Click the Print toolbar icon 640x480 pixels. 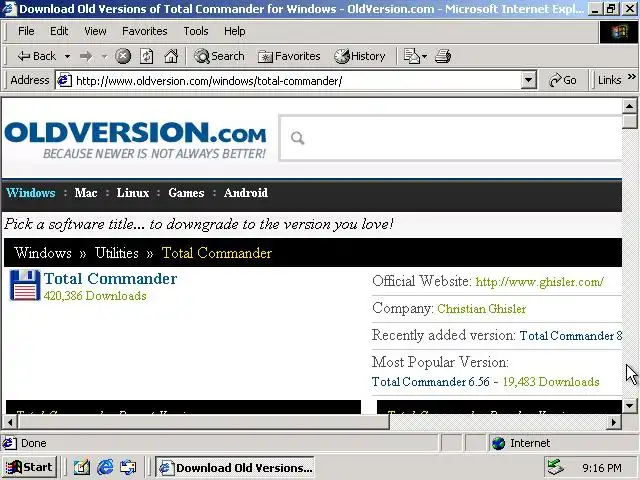coord(443,56)
